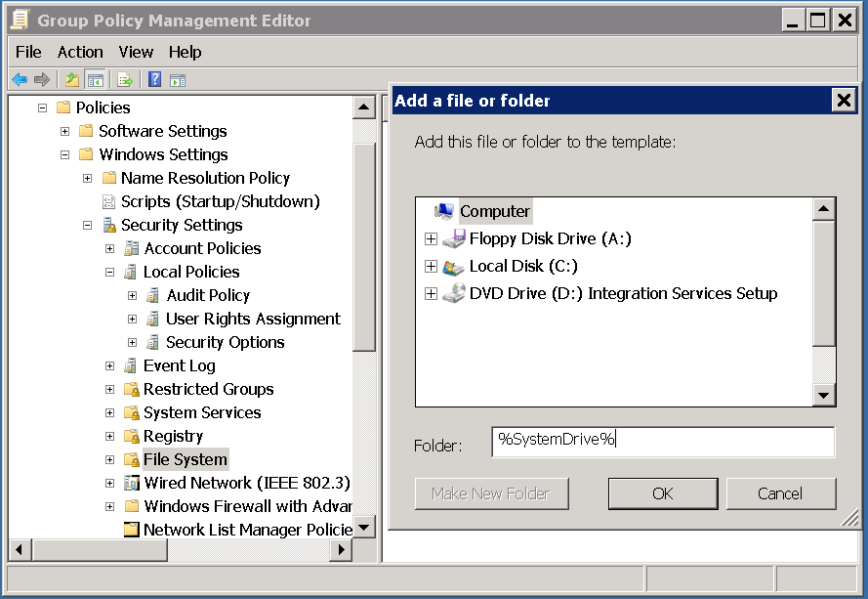The image size is (868, 599).
Task: Expand the Account Policies node
Action: coord(109,249)
